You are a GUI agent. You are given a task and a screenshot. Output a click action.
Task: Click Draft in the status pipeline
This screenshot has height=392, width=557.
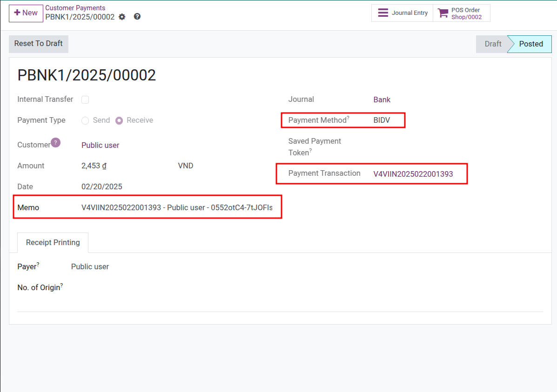coord(492,44)
